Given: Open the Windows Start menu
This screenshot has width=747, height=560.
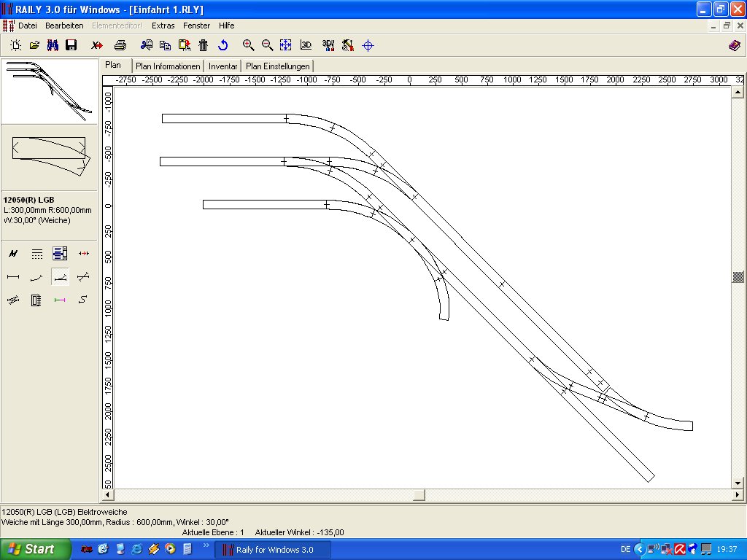Looking at the screenshot, I should tap(35, 549).
